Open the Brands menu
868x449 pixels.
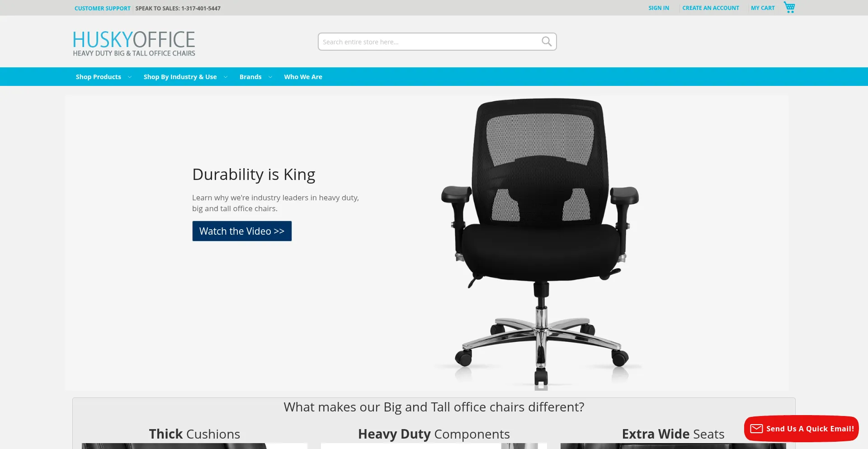pyautogui.click(x=250, y=77)
